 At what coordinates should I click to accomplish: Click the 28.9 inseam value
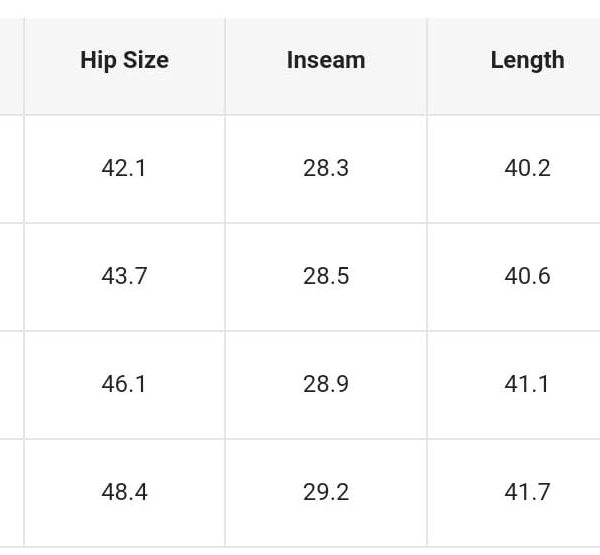(x=326, y=384)
